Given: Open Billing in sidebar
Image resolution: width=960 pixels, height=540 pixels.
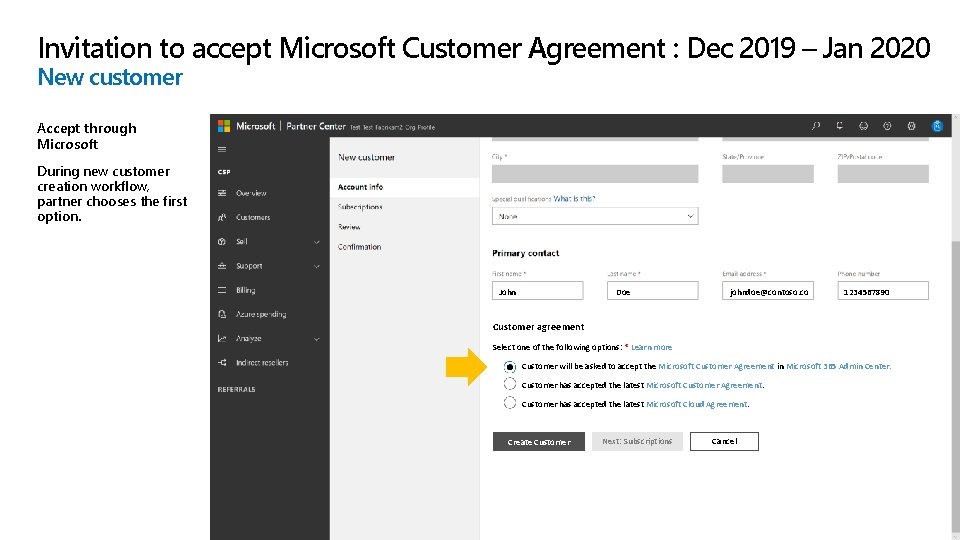Looking at the screenshot, I should (x=246, y=290).
